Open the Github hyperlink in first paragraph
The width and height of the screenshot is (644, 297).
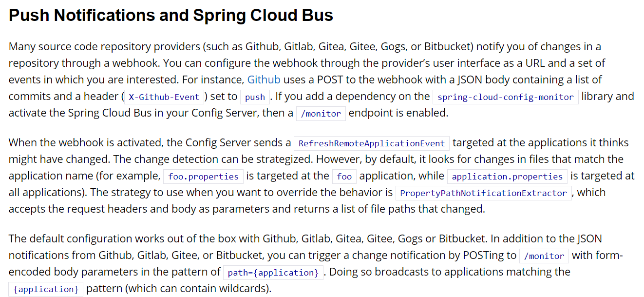coord(264,79)
